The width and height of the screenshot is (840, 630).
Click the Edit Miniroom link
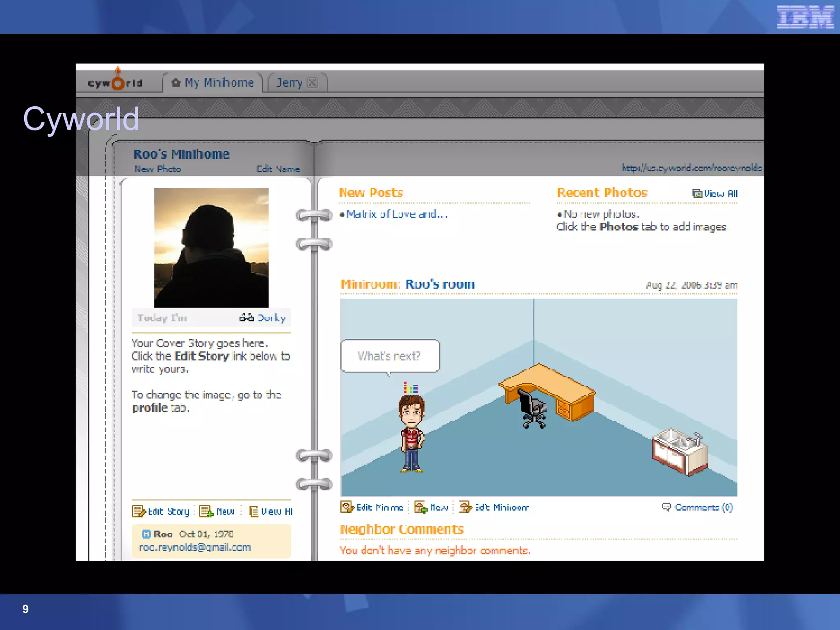click(x=502, y=507)
